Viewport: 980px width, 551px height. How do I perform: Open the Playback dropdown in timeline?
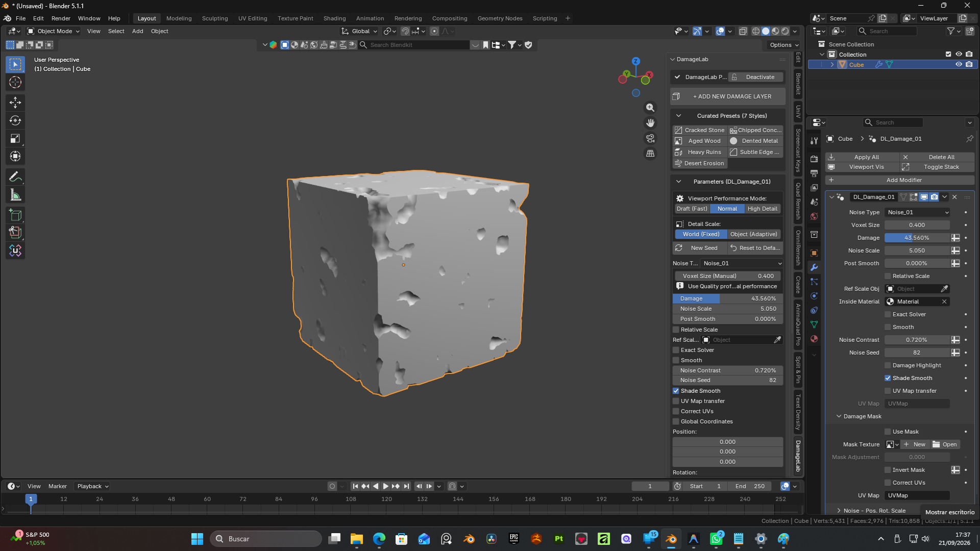[x=92, y=486]
